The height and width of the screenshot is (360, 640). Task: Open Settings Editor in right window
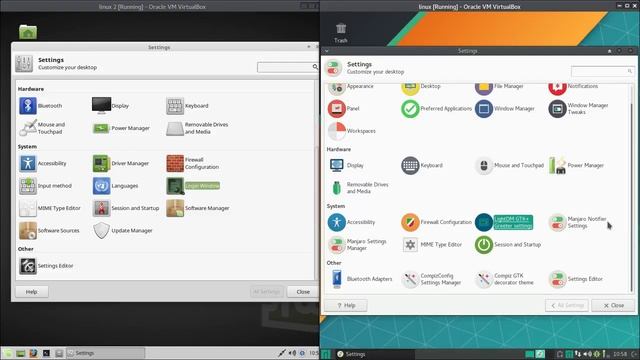(x=576, y=279)
